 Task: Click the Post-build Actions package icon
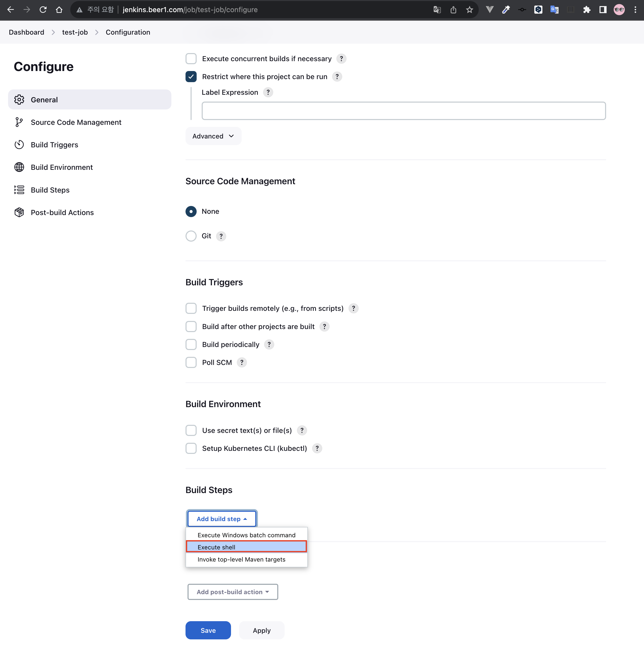[x=19, y=213]
